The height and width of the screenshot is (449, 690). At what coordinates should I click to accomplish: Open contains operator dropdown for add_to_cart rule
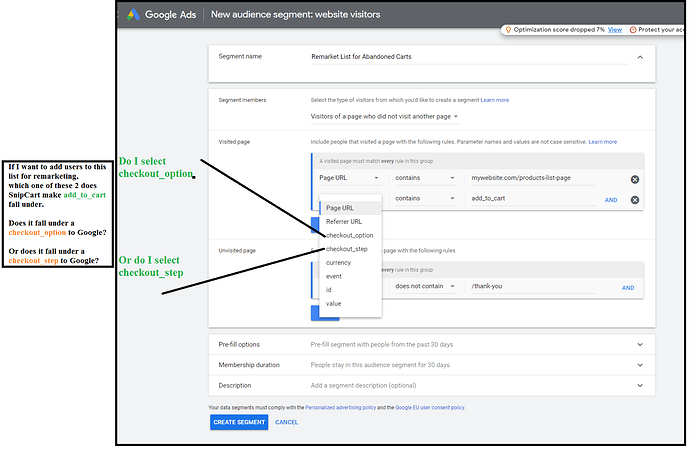click(x=425, y=199)
